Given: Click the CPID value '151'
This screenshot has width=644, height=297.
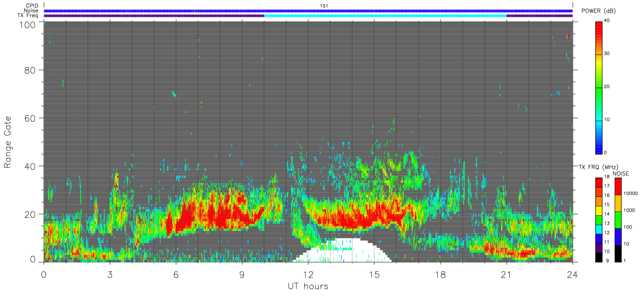Looking at the screenshot, I should (x=324, y=6).
